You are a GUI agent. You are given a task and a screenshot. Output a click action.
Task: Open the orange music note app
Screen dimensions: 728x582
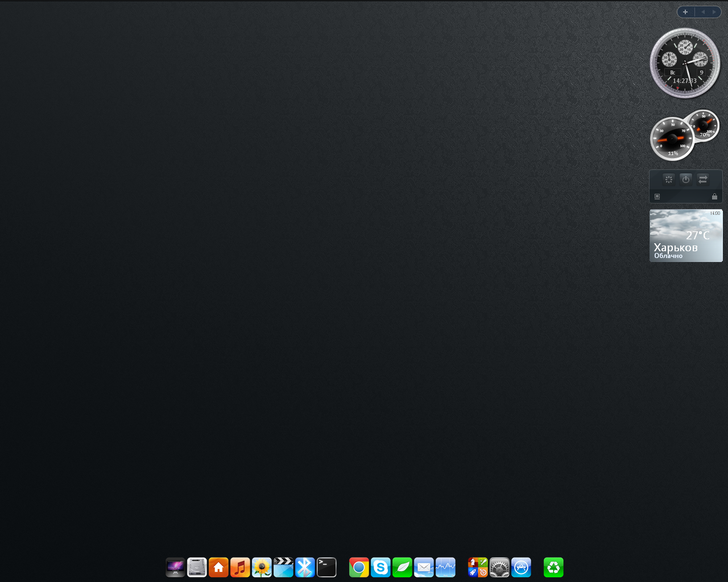pos(240,567)
